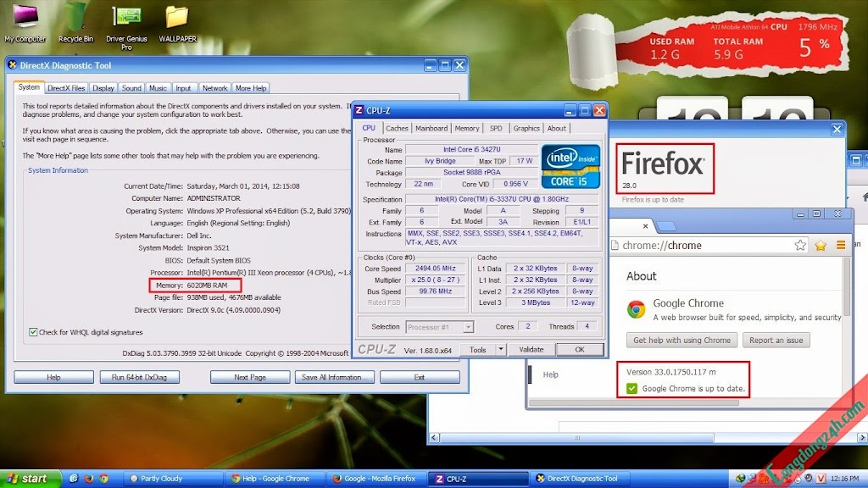The image size is (868, 488).
Task: Open the Chrome hamburger menu
Action: [840, 245]
